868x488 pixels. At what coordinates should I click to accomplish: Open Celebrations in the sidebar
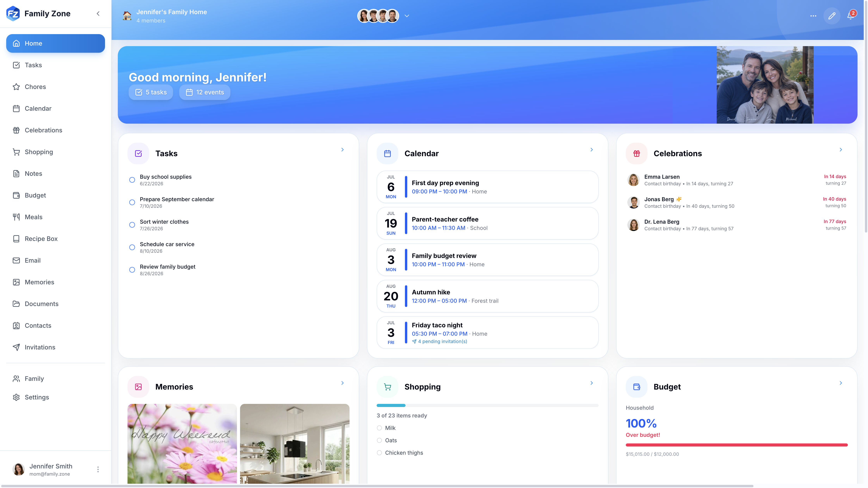pos(56,130)
